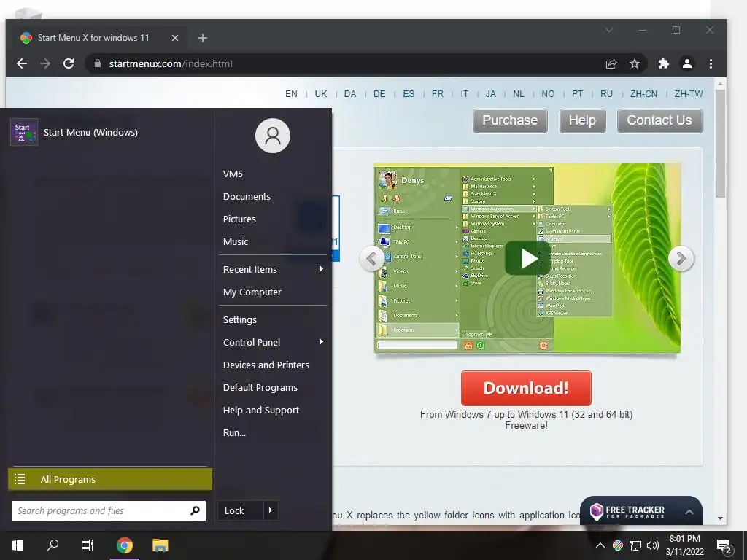The width and height of the screenshot is (747, 560).
Task: Click the tab search chevron in title bar
Action: [x=609, y=30]
